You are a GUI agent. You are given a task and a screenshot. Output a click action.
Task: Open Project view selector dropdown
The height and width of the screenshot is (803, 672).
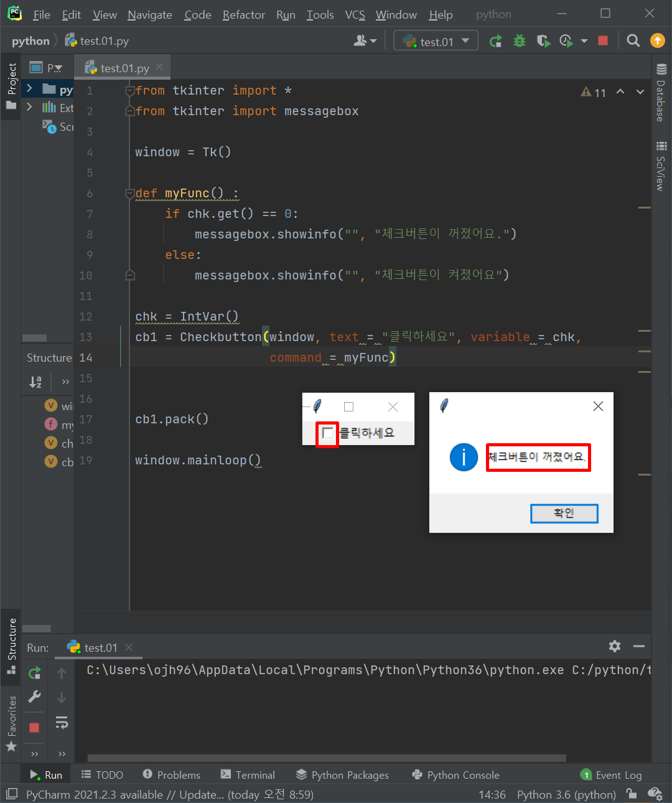pos(47,68)
